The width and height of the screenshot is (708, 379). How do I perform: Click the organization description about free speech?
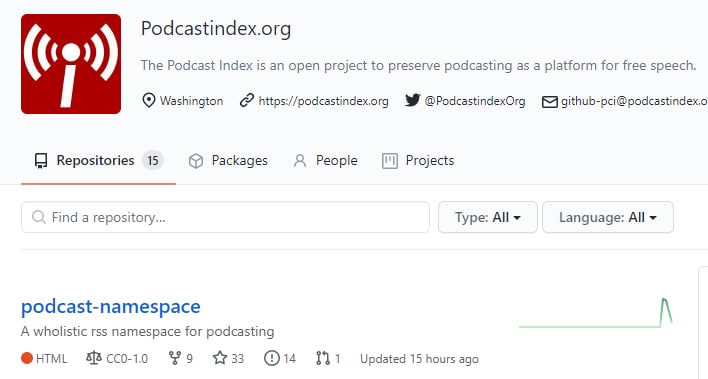pos(419,66)
